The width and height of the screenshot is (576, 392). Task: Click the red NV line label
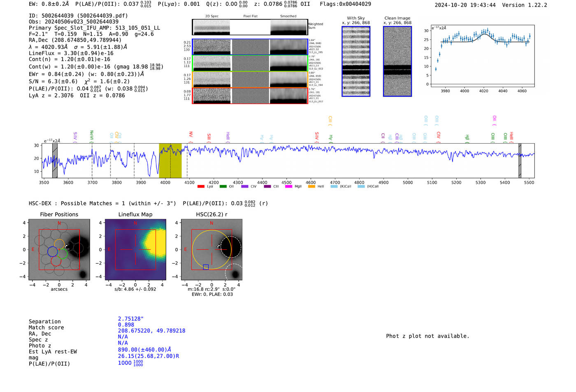(191, 135)
